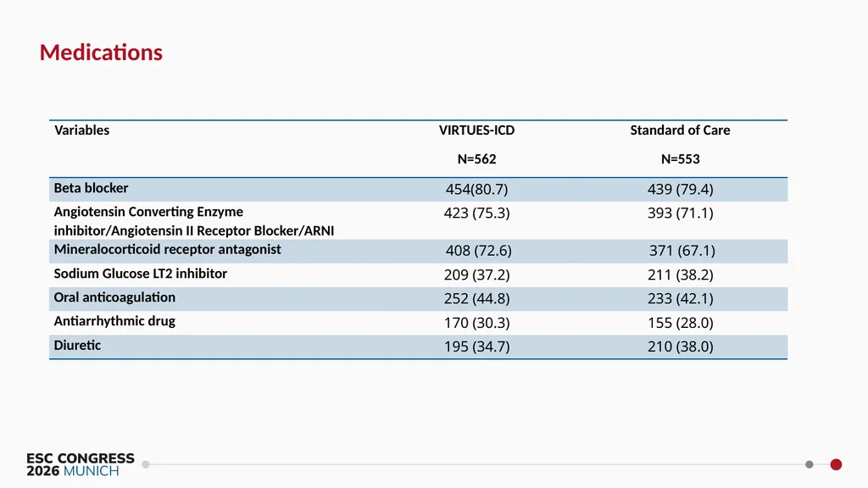
Task: Select the Standard of Care column header
Action: (680, 130)
